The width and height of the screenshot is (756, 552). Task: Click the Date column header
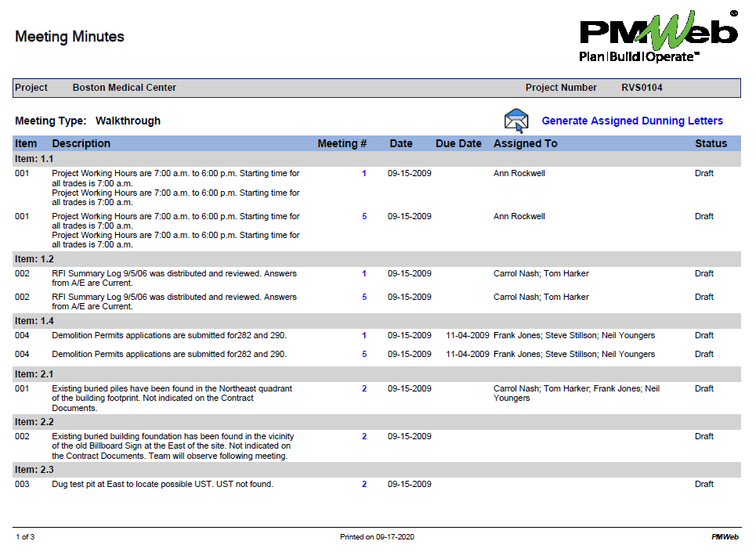[400, 143]
